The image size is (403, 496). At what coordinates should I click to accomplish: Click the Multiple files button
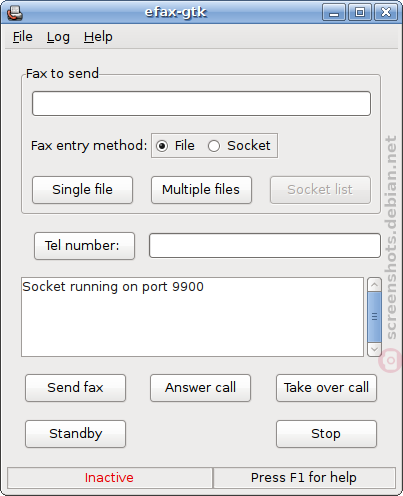201,190
